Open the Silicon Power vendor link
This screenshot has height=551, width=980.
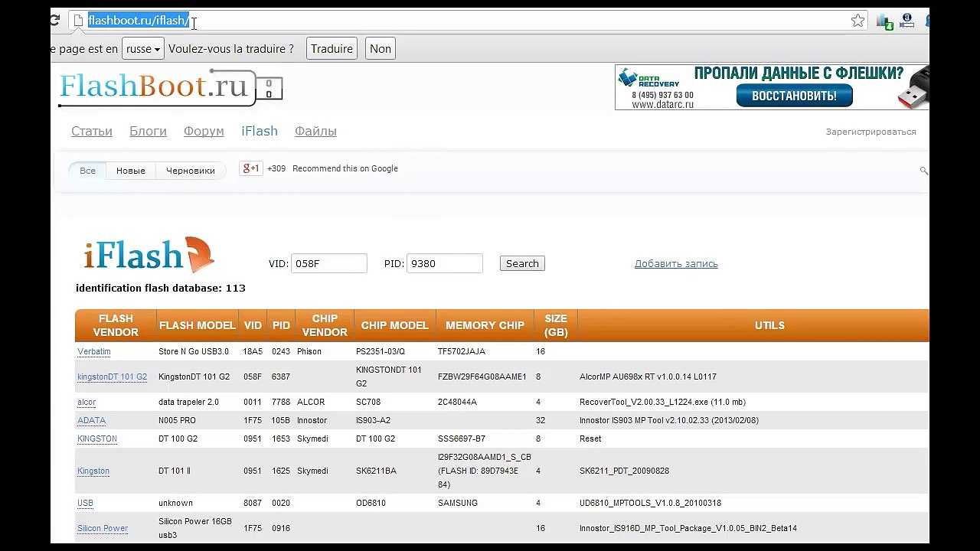pyautogui.click(x=103, y=528)
